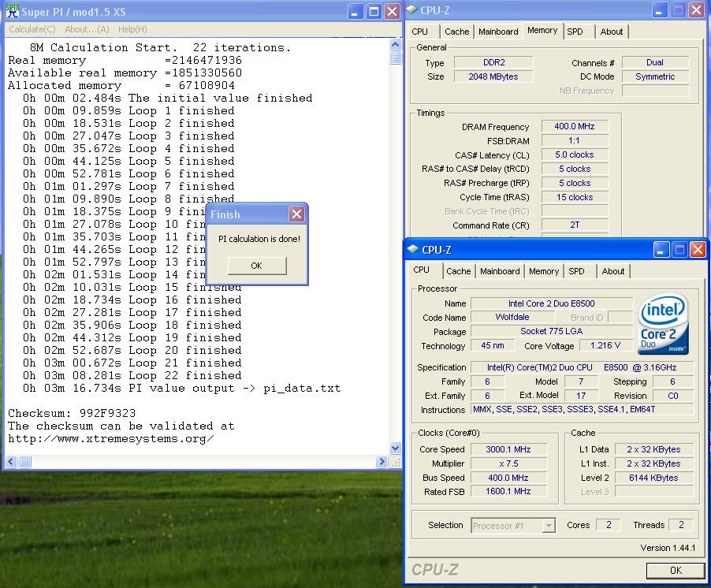The image size is (711, 588).
Task: Maximize the Super PI window
Action: tap(374, 11)
